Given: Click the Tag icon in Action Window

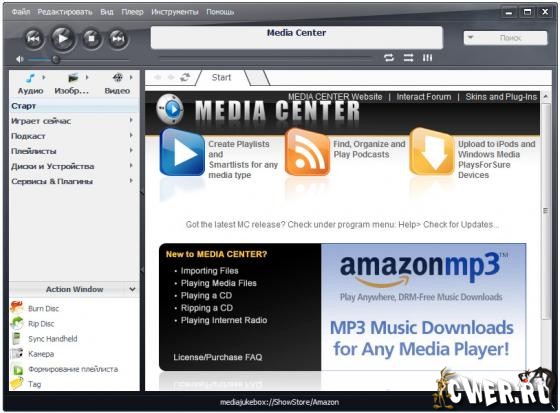Looking at the screenshot, I should 16,384.
